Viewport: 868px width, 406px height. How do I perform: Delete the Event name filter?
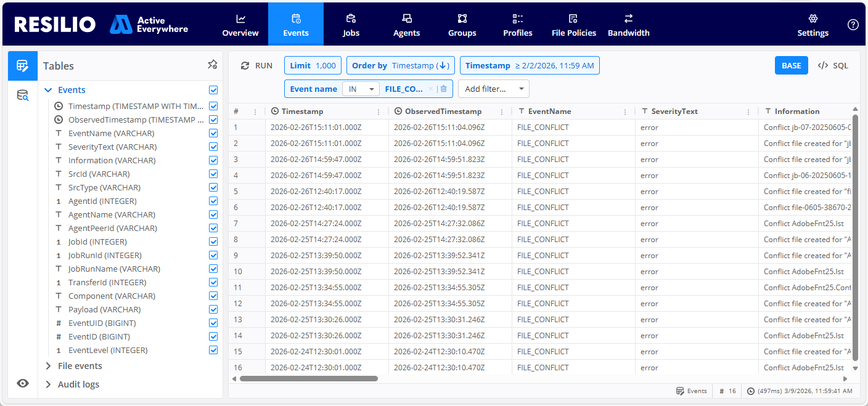pos(443,89)
